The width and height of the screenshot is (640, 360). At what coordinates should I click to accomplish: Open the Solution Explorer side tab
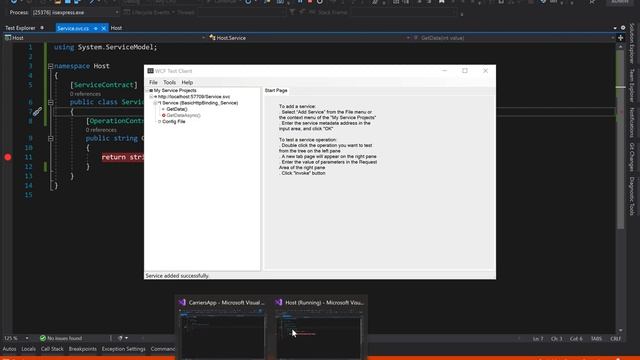(632, 43)
